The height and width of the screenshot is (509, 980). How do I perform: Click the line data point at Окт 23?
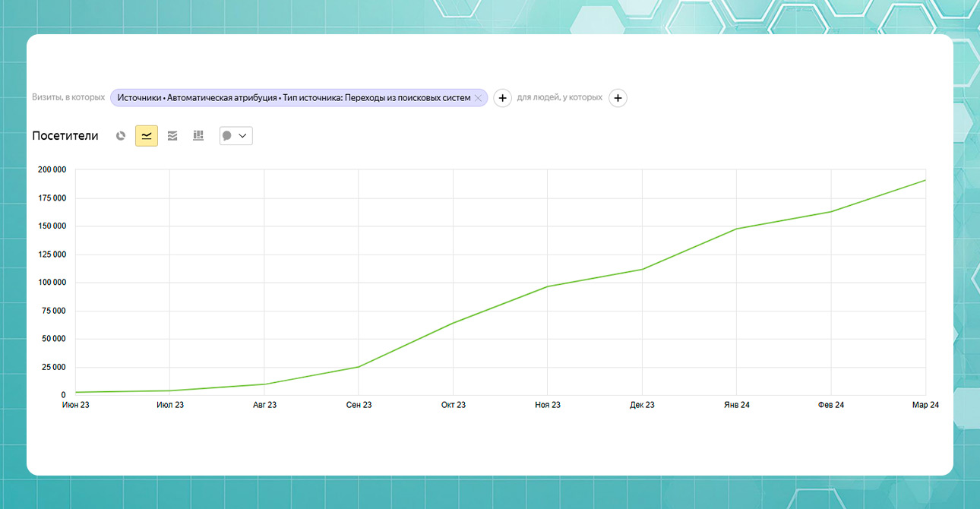click(x=453, y=323)
